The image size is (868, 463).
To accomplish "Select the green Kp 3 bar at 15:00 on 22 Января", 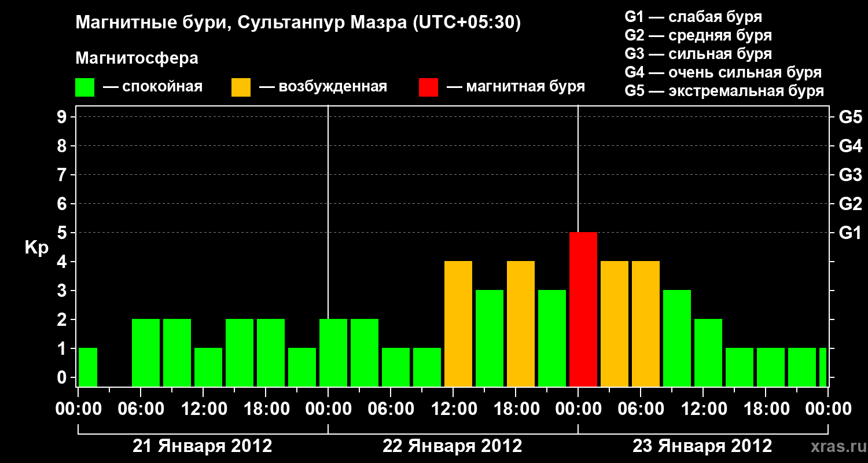I will (x=490, y=338).
